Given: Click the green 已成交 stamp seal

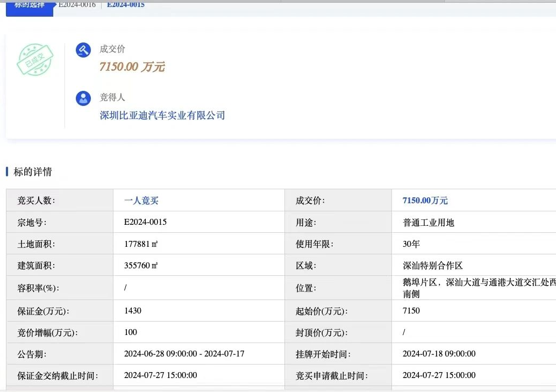Looking at the screenshot, I should tap(35, 60).
